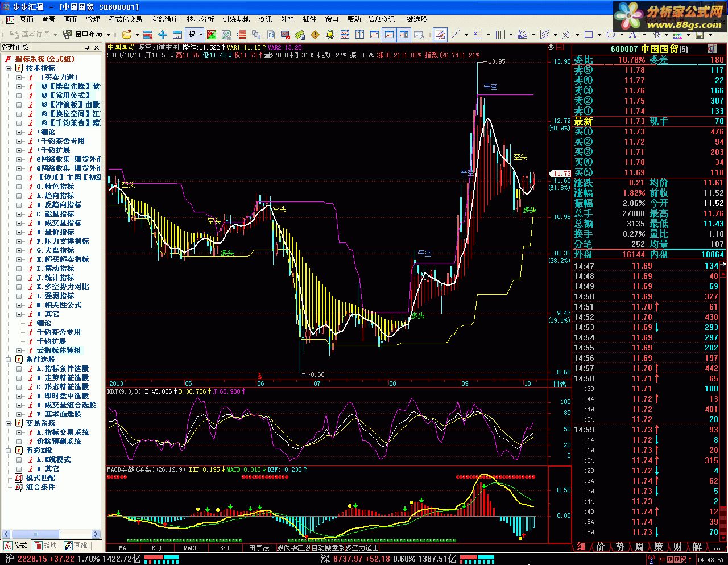Open the folder icon in the toolbar
The width and height of the screenshot is (728, 565).
click(126, 34)
